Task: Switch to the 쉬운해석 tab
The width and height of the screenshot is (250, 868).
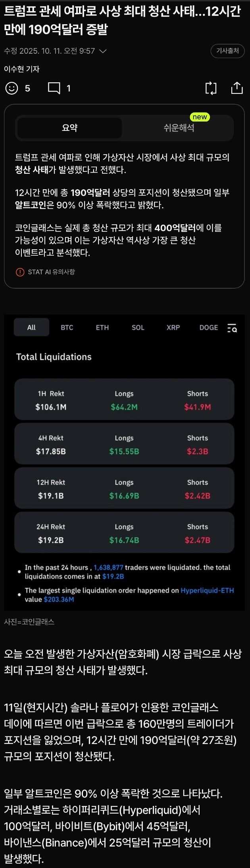Action: point(179,128)
